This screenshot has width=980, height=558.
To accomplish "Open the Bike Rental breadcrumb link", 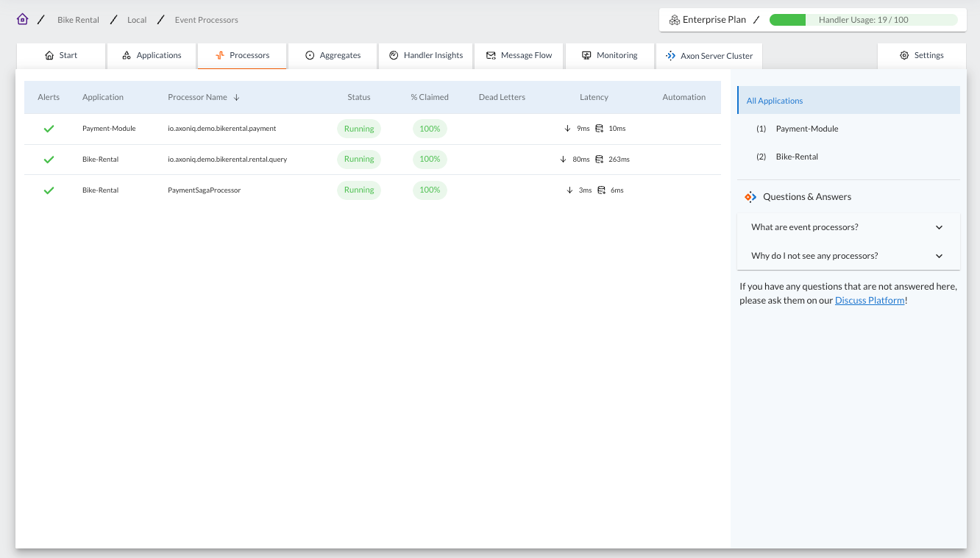I will [x=78, y=20].
